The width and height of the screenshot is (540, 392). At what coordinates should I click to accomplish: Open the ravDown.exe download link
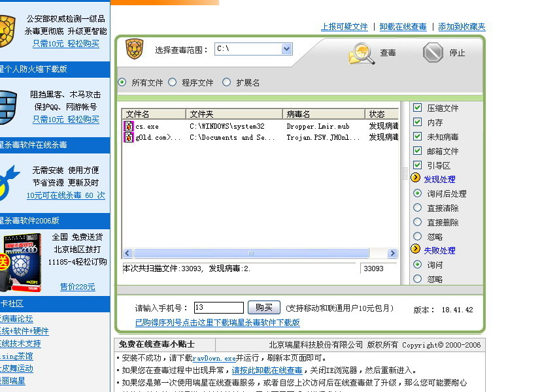pos(214,358)
